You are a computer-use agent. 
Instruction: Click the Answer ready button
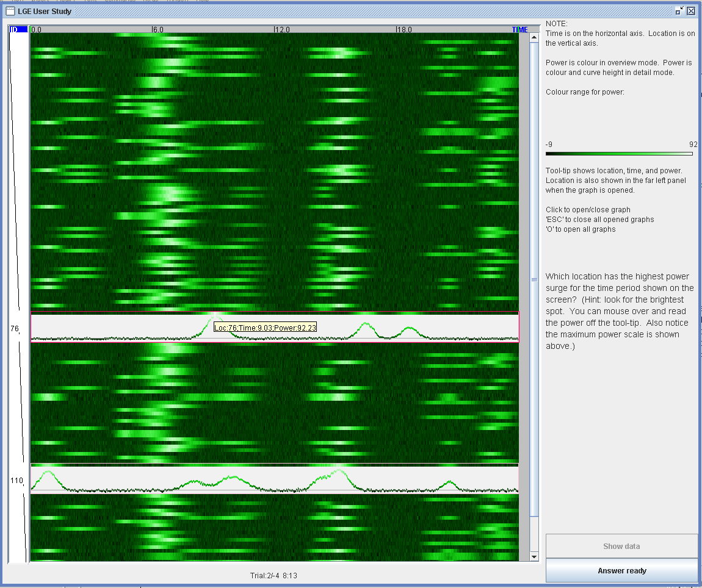(621, 570)
